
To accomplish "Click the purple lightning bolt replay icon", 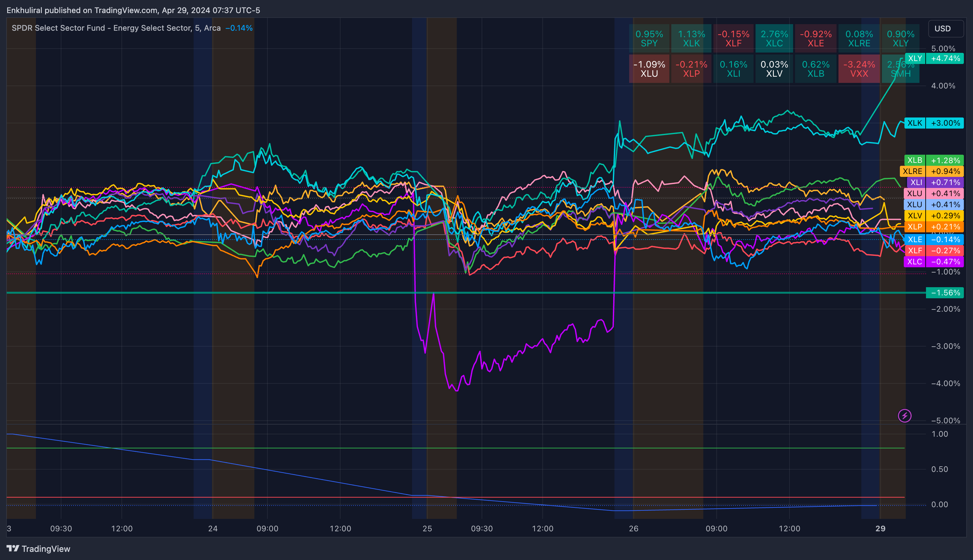I will (904, 415).
